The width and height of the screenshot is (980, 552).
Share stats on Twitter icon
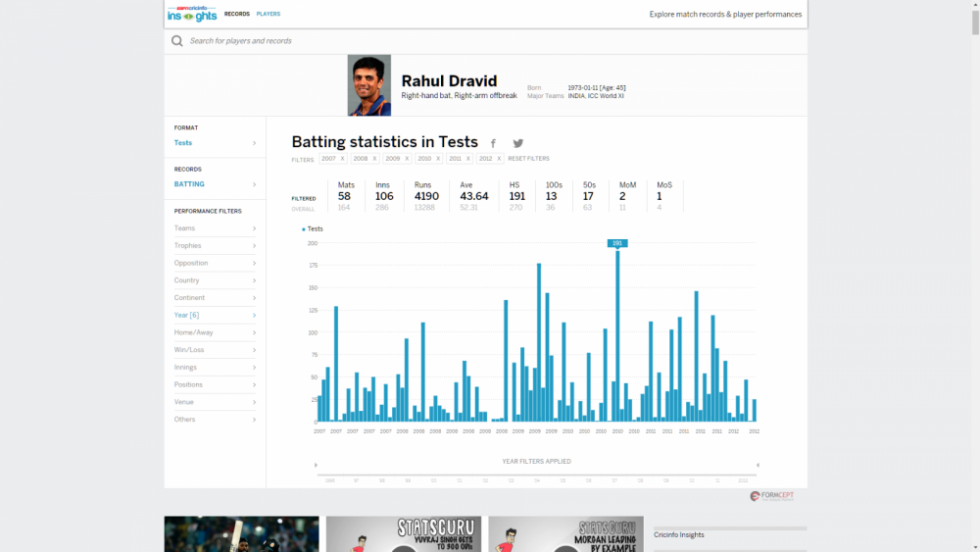click(x=518, y=144)
